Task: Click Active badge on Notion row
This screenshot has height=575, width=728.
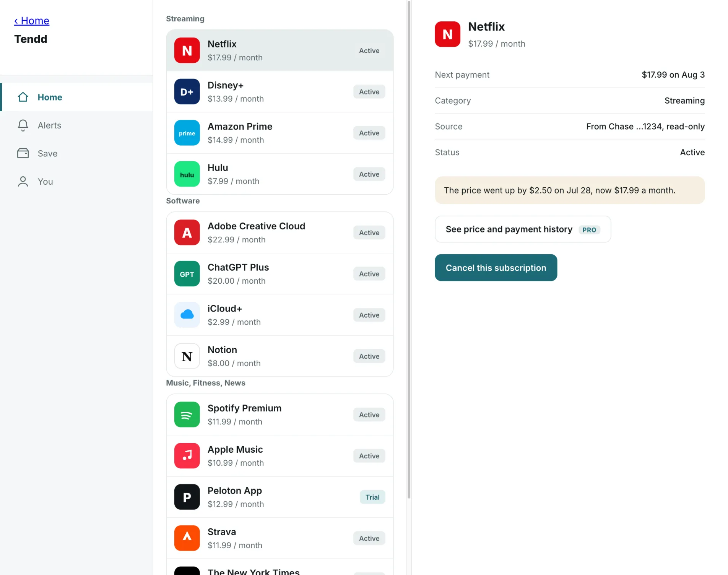Action: pyautogui.click(x=369, y=356)
